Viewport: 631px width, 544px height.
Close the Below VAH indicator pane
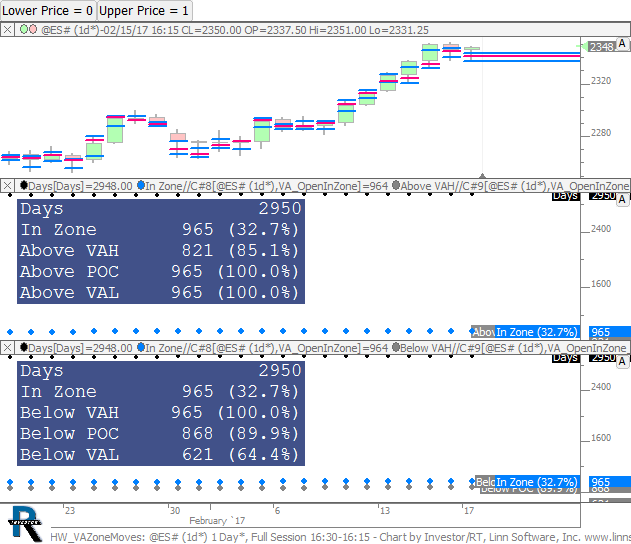pyautogui.click(x=7, y=348)
